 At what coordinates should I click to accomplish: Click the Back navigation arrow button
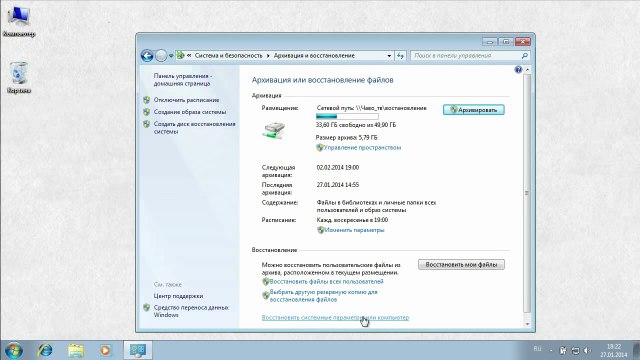[x=147, y=56]
